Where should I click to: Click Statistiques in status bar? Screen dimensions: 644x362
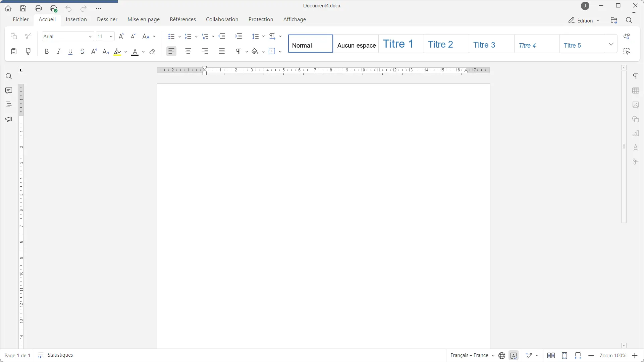55,355
